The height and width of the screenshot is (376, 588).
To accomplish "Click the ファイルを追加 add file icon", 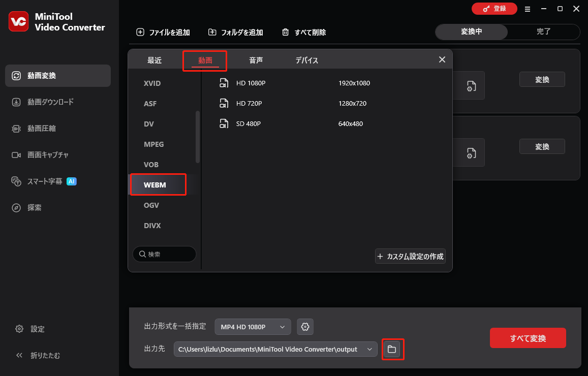I will (140, 32).
